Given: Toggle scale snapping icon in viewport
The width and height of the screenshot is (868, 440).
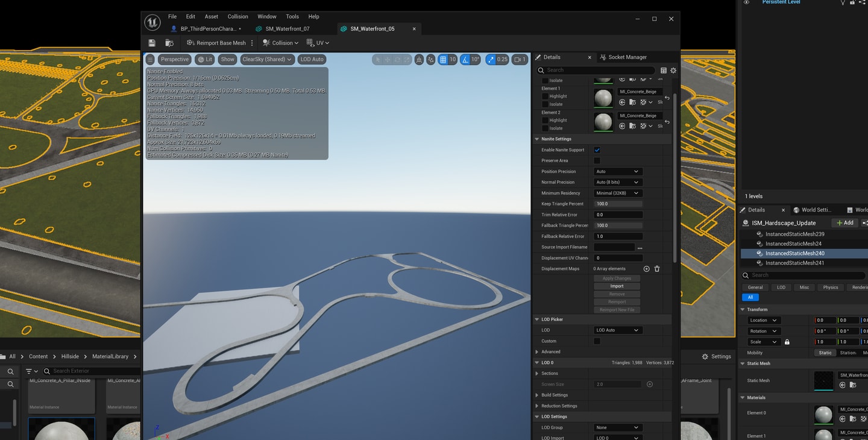Looking at the screenshot, I should [x=490, y=59].
